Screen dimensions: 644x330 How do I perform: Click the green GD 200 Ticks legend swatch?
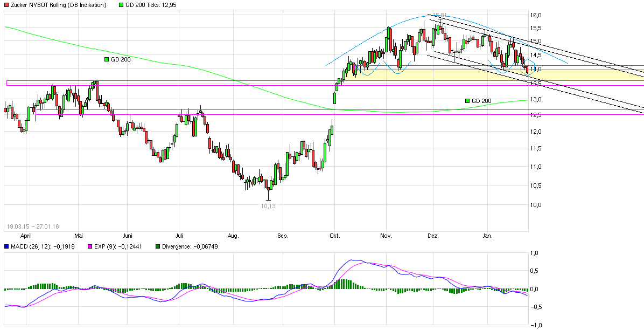tap(120, 5)
